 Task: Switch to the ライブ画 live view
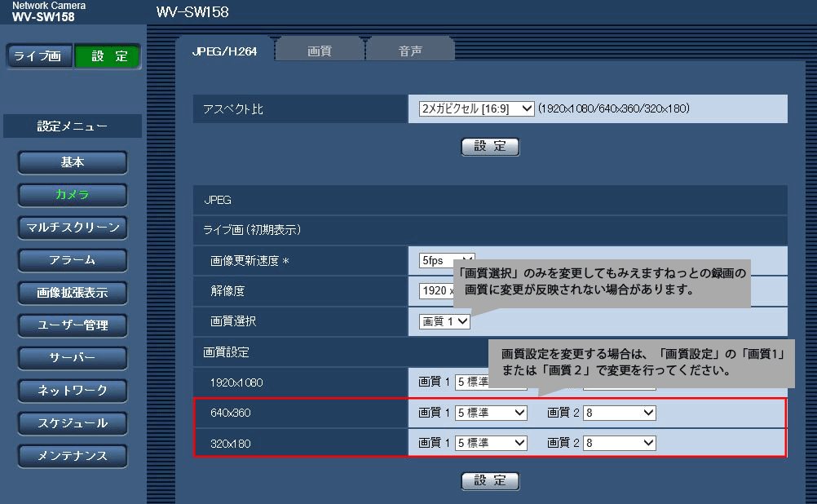point(40,56)
